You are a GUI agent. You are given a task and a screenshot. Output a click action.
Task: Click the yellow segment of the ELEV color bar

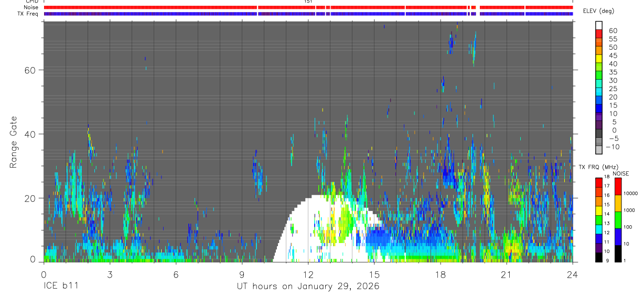[x=599, y=58]
